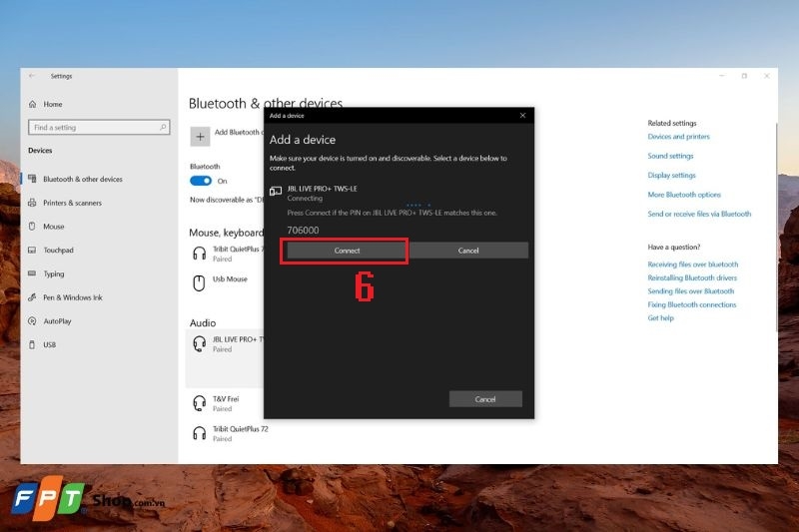Click the headphone icon beside Tribit QuietPlus 72

(x=199, y=433)
